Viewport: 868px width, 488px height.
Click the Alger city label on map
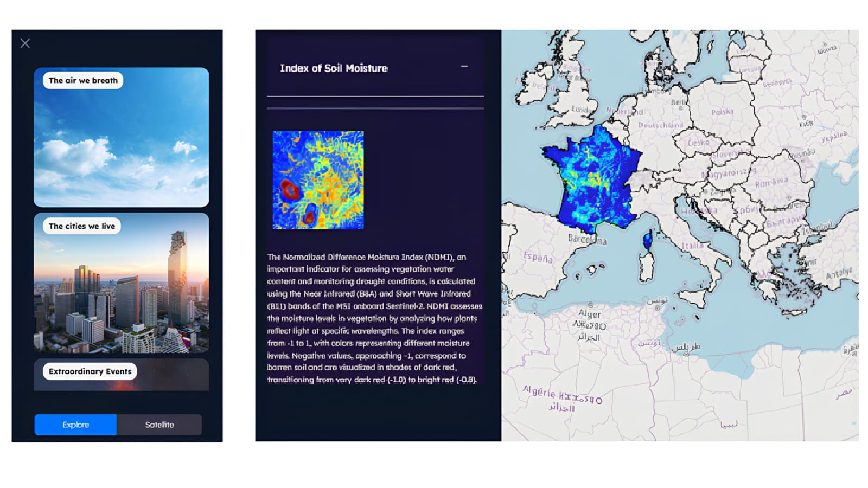tap(589, 314)
